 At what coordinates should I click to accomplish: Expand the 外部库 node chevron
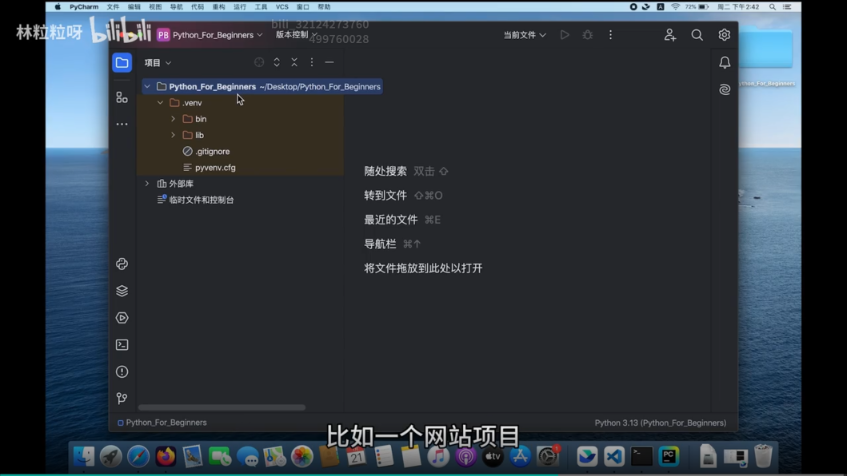(147, 184)
